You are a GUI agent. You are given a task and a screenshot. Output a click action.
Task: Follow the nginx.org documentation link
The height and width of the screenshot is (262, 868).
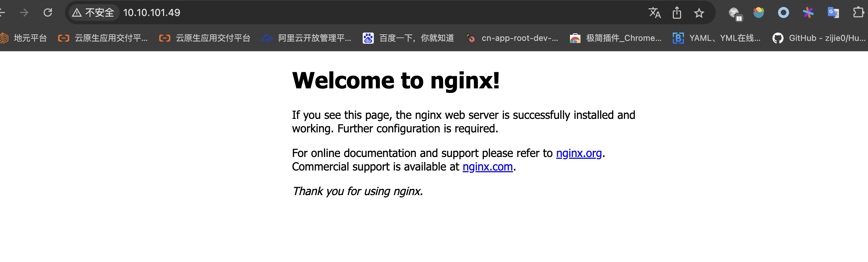(579, 153)
